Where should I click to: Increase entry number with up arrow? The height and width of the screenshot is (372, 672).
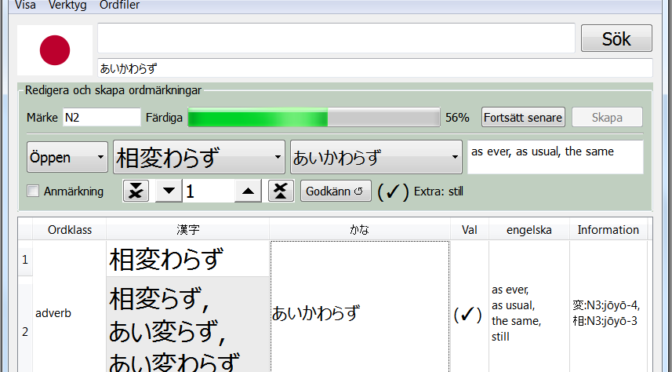(x=248, y=191)
